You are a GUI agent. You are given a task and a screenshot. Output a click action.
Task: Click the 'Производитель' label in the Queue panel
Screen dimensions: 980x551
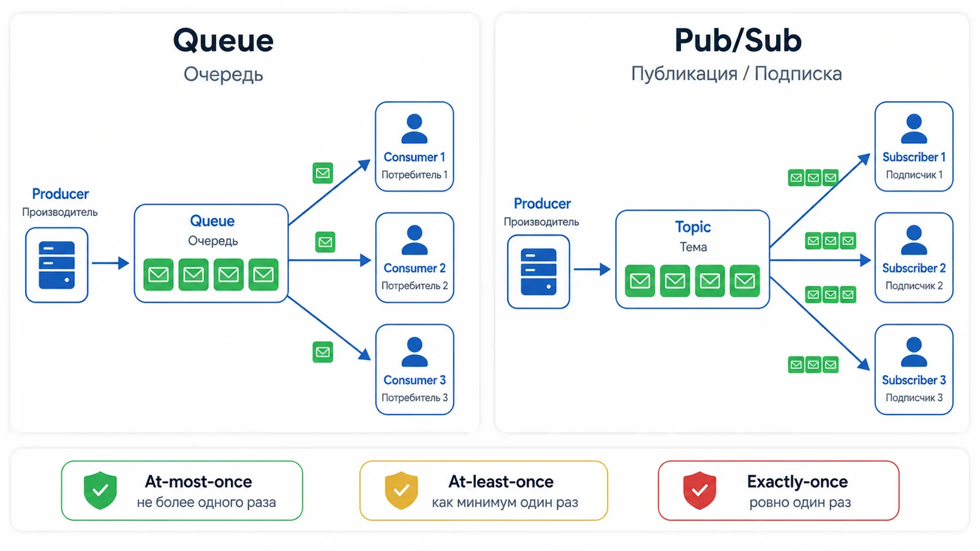coord(60,212)
